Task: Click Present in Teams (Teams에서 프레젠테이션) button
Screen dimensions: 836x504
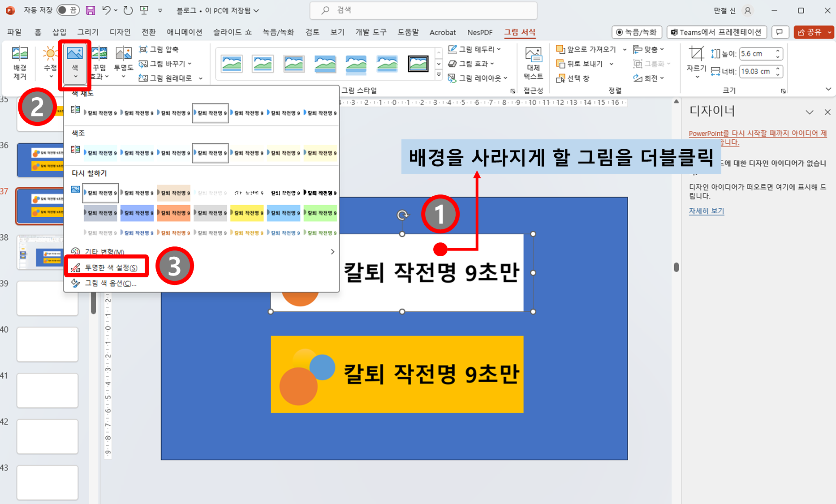Action: pos(716,32)
